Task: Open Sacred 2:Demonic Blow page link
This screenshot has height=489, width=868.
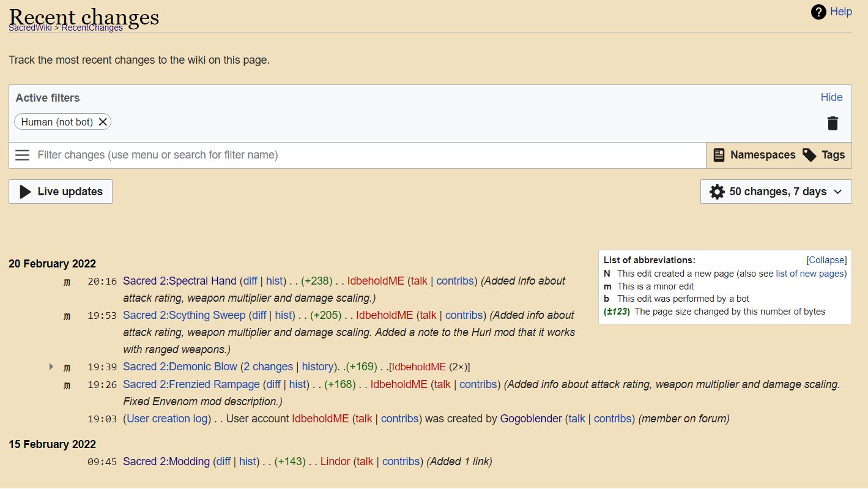Action: point(180,367)
